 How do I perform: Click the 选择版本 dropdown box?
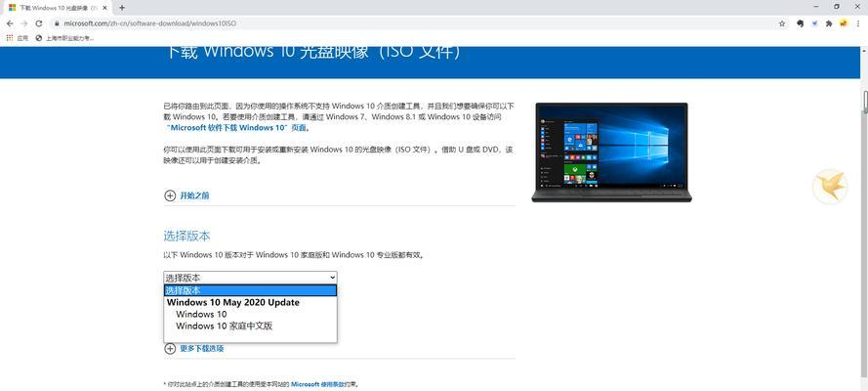250,278
